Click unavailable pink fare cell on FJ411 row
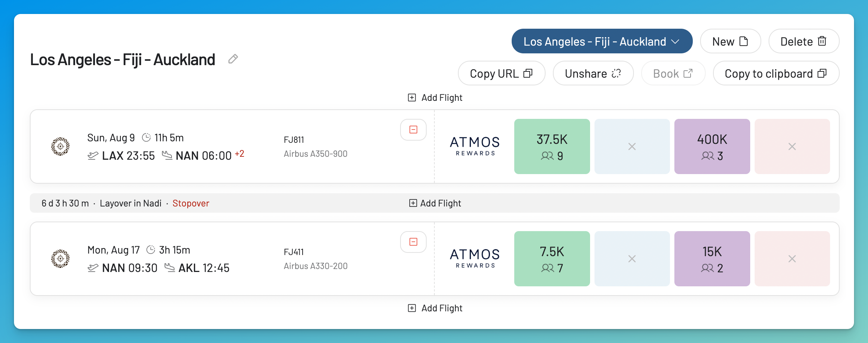This screenshot has width=868, height=343. 792,259
